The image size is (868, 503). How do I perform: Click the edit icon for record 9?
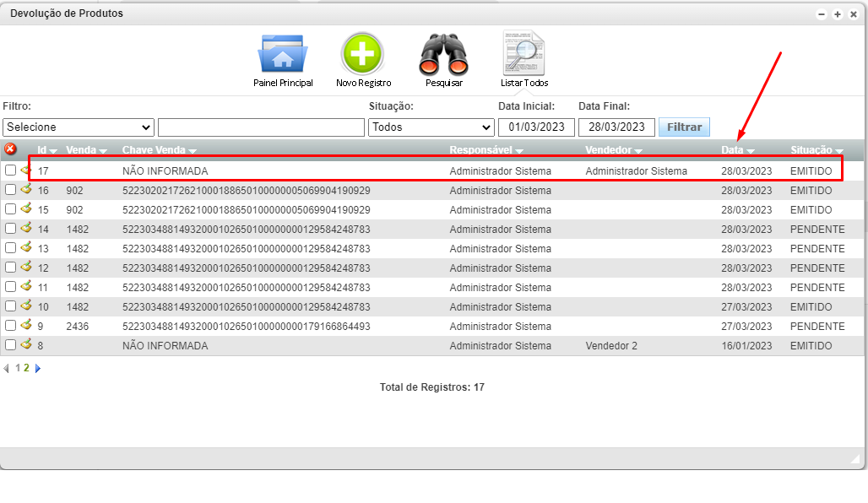26,325
